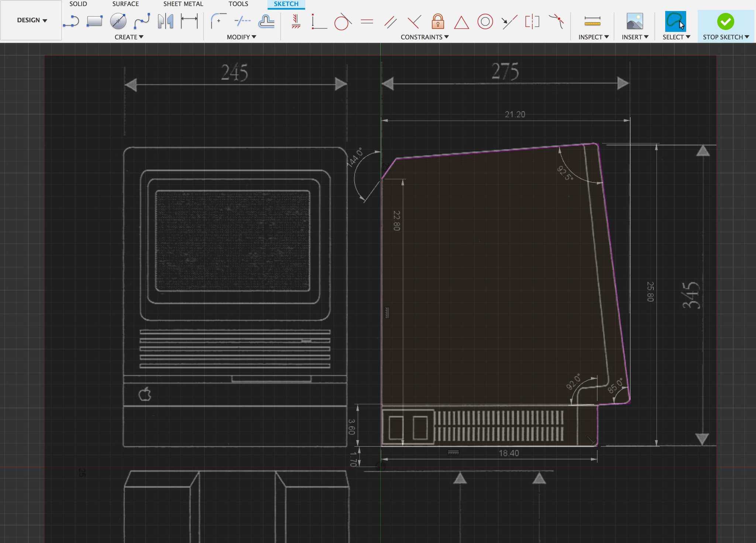Viewport: 756px width, 543px height.
Task: Select the 1.70 dimension value
Action: pyautogui.click(x=354, y=459)
